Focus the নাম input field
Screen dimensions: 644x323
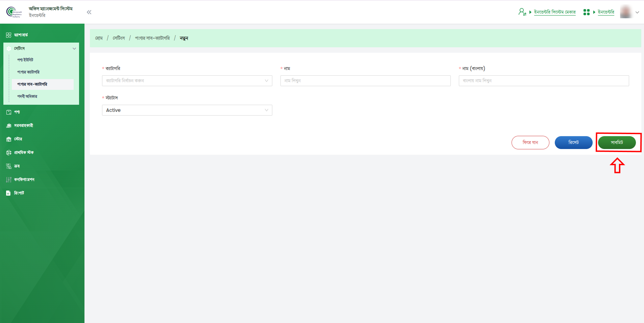[x=366, y=81]
